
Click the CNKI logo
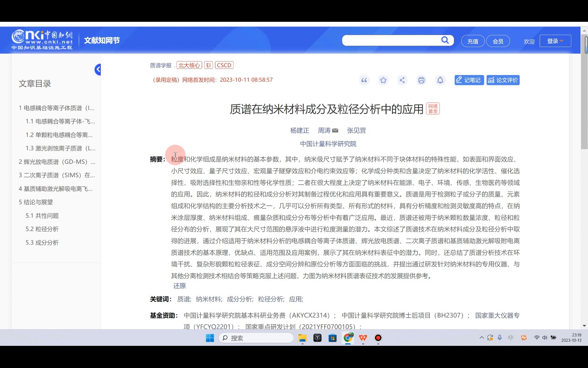tap(42, 40)
